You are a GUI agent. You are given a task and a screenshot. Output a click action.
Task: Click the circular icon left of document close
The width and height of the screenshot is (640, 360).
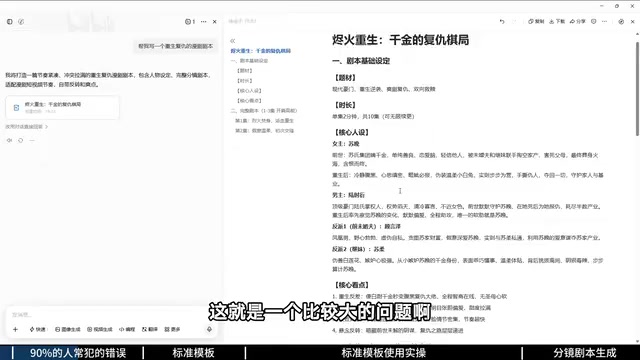coord(621,22)
